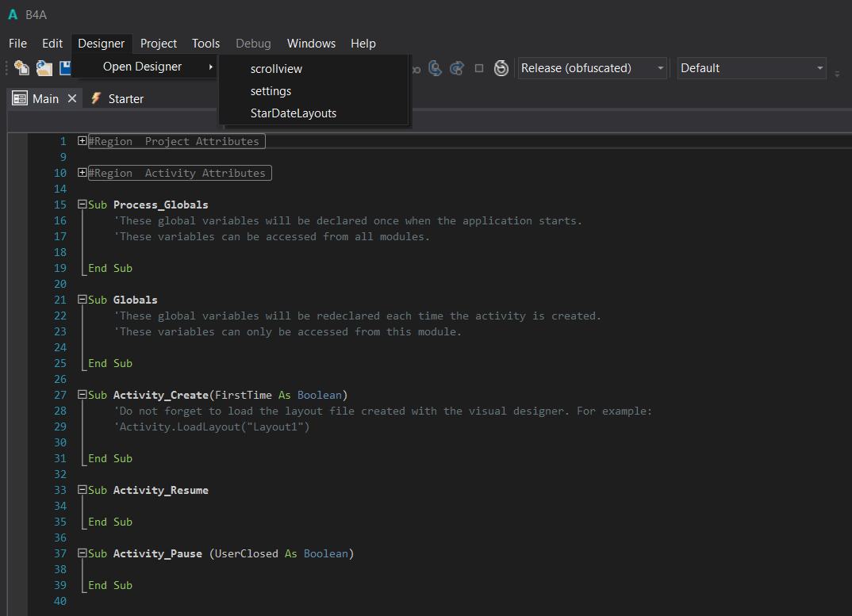Click the New project toolbar icon
Screen dimensions: 852x616
click(21, 68)
